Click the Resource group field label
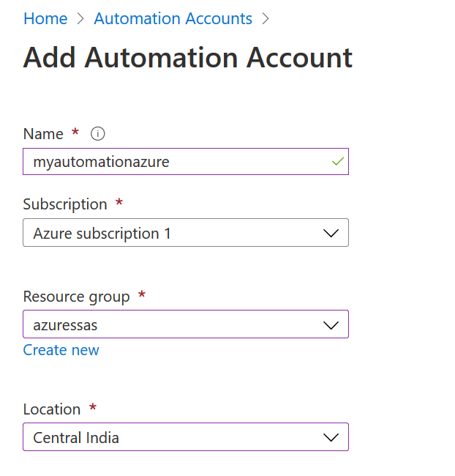Image resolution: width=455 pixels, height=476 pixels. [x=76, y=297]
